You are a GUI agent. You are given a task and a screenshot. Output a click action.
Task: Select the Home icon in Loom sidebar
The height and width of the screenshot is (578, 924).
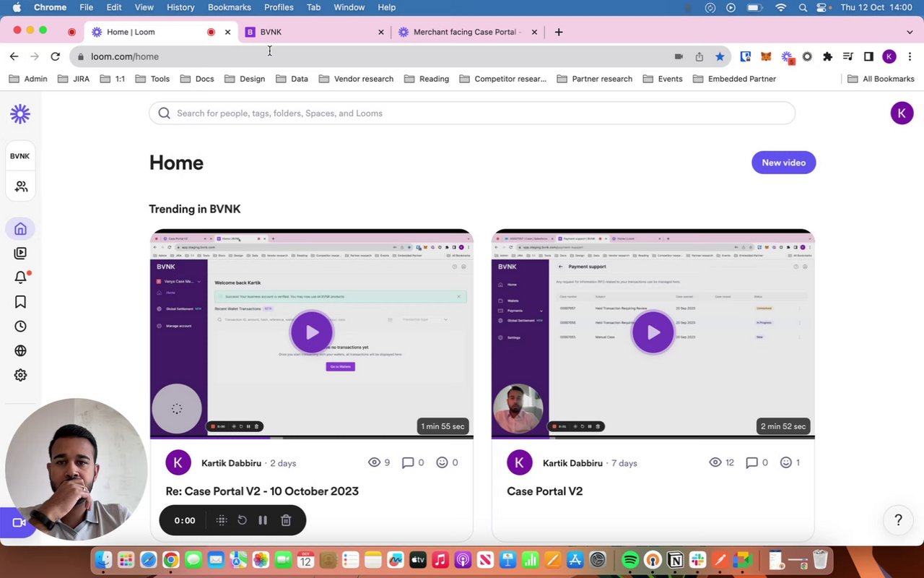(20, 229)
